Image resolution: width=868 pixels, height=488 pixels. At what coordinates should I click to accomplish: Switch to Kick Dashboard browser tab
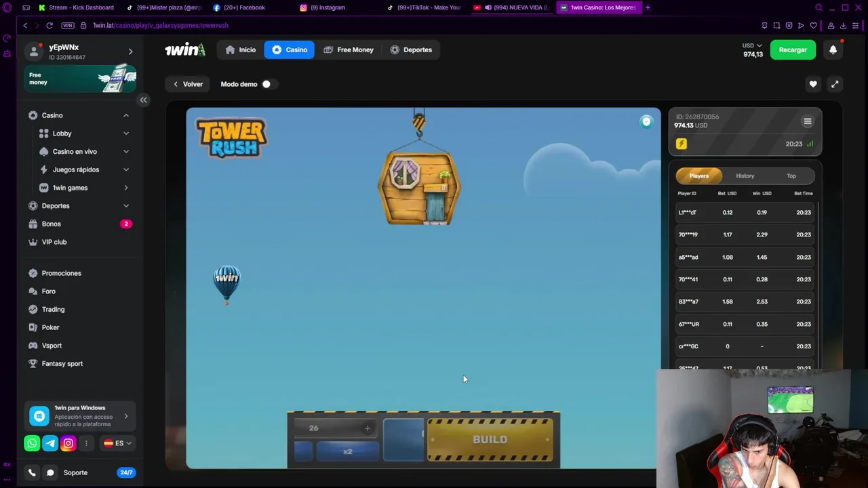76,7
